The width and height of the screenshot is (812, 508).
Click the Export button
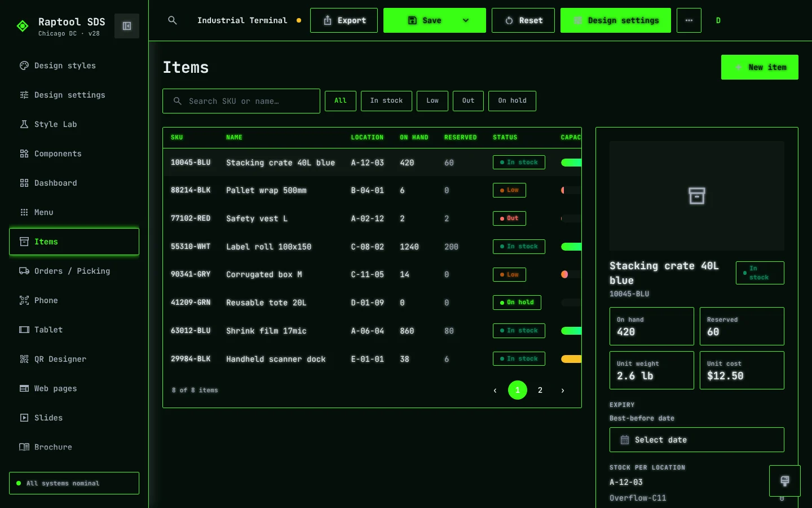pos(344,20)
